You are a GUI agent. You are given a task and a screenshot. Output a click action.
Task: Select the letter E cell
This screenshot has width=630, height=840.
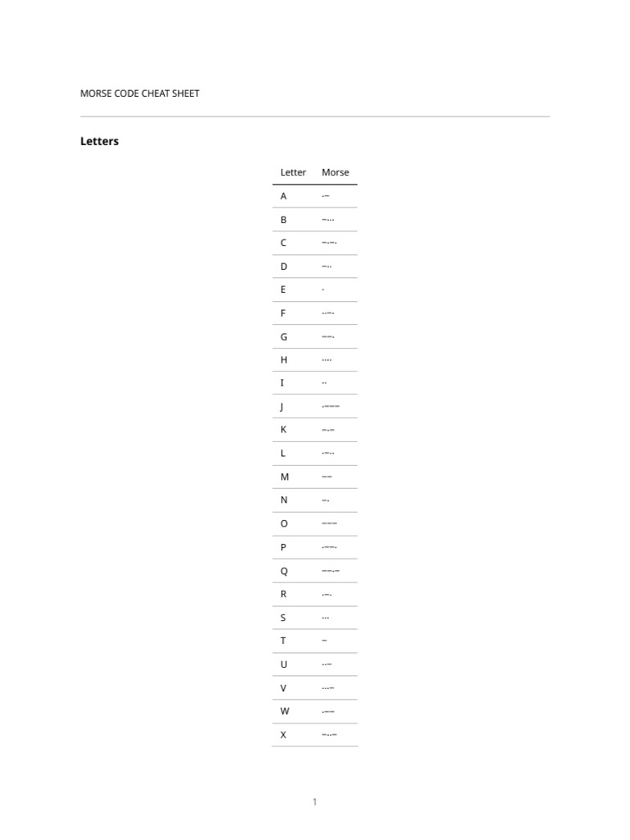[284, 290]
